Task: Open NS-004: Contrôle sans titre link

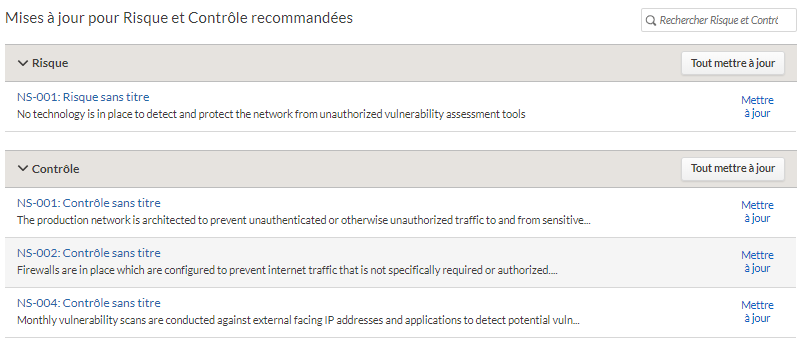Action: pyautogui.click(x=89, y=303)
